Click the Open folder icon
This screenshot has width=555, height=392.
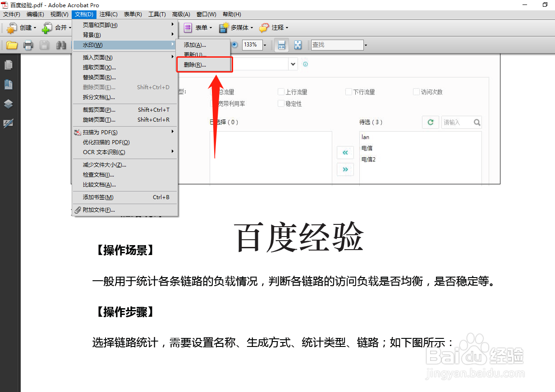click(12, 45)
